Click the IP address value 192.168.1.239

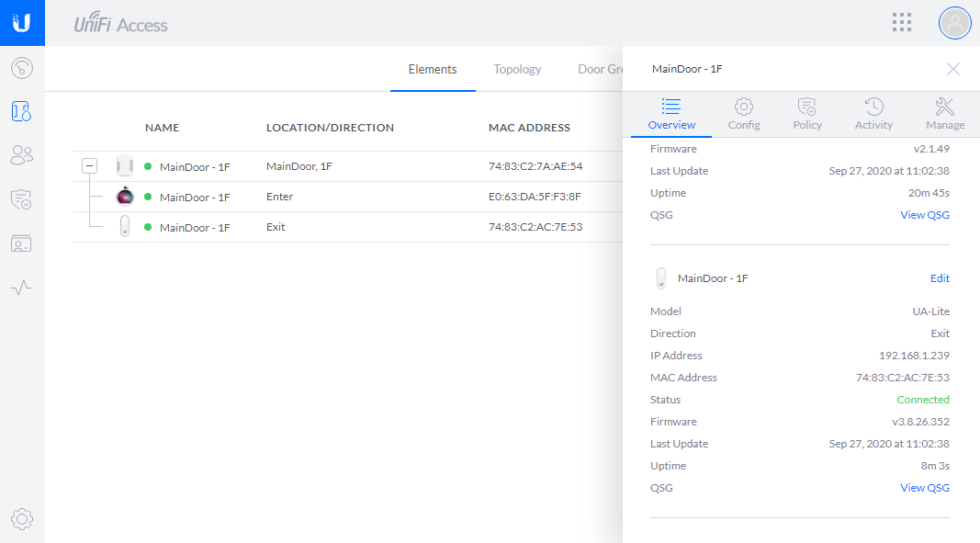[914, 356]
